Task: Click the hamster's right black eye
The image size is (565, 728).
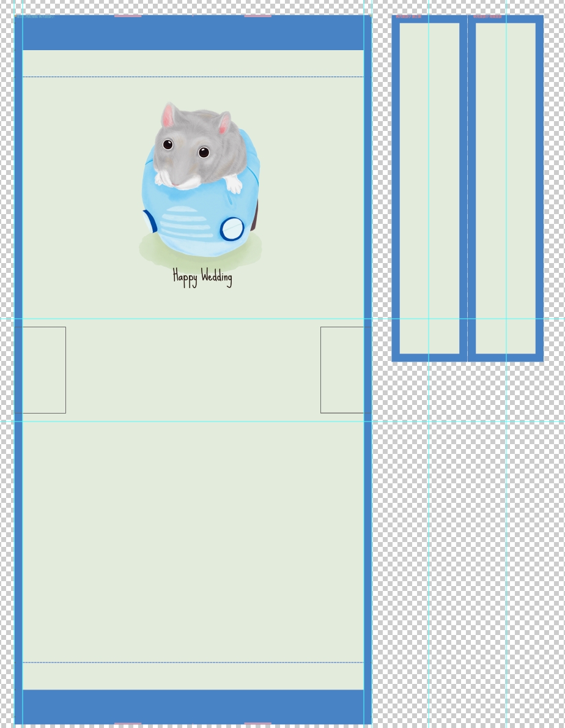Action: tap(204, 152)
